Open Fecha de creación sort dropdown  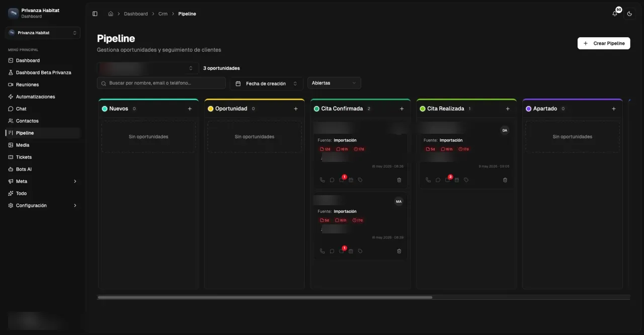click(267, 83)
